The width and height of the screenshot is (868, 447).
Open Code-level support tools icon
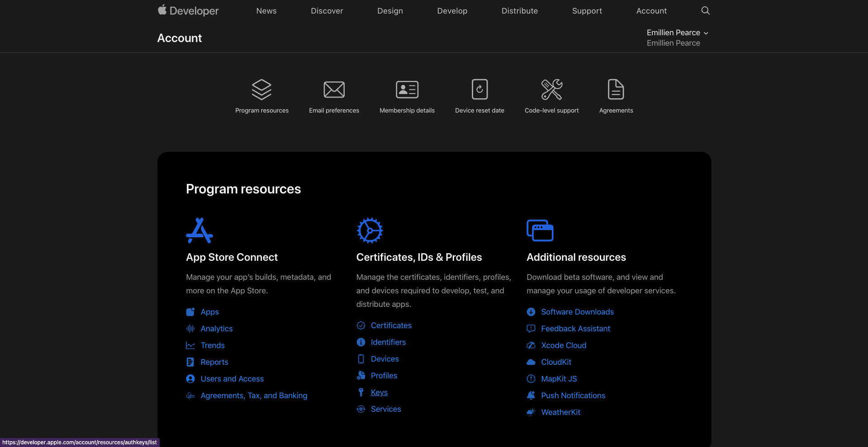(551, 89)
